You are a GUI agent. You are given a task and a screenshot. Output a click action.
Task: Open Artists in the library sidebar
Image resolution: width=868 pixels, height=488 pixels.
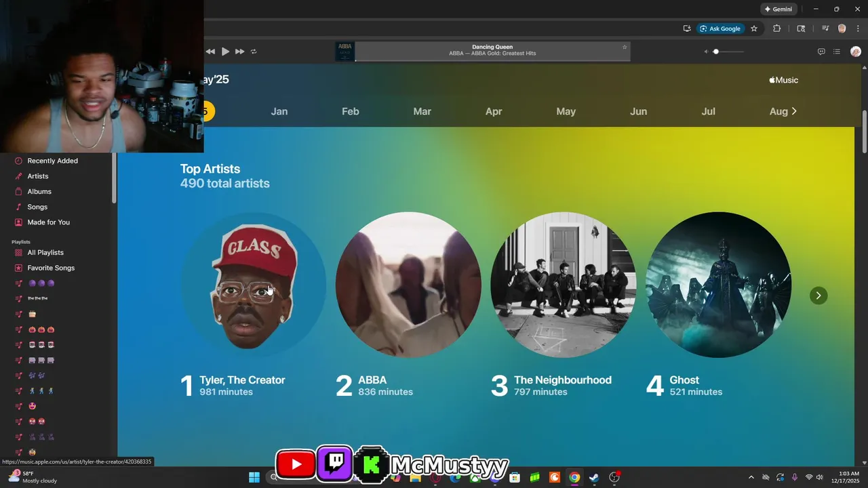tap(38, 176)
